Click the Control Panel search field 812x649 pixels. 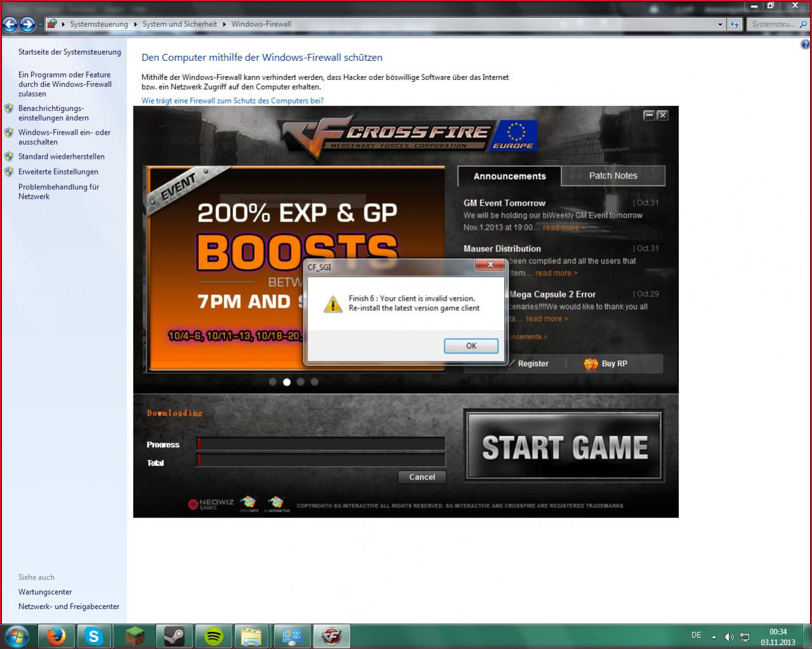pos(778,24)
